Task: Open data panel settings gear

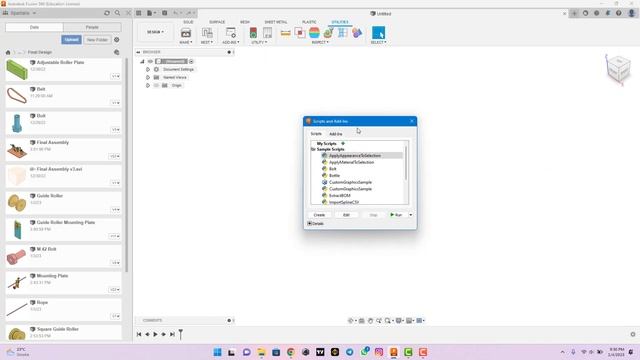Action: (x=117, y=40)
